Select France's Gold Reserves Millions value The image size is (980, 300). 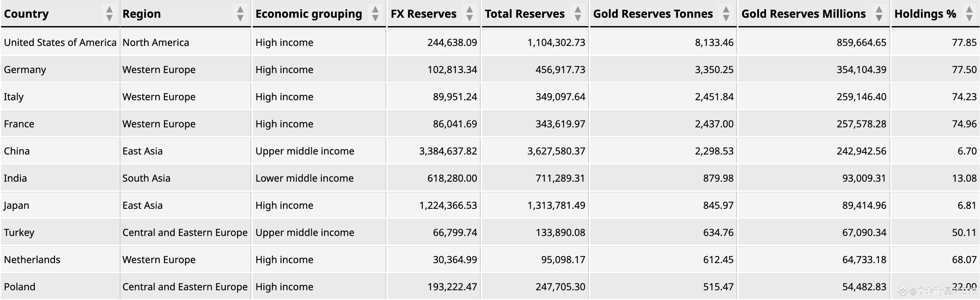(861, 124)
